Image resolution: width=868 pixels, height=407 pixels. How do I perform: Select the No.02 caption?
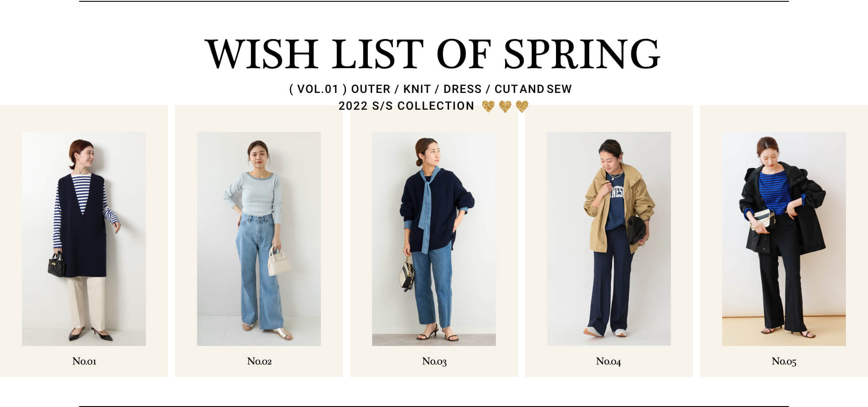pyautogui.click(x=259, y=361)
